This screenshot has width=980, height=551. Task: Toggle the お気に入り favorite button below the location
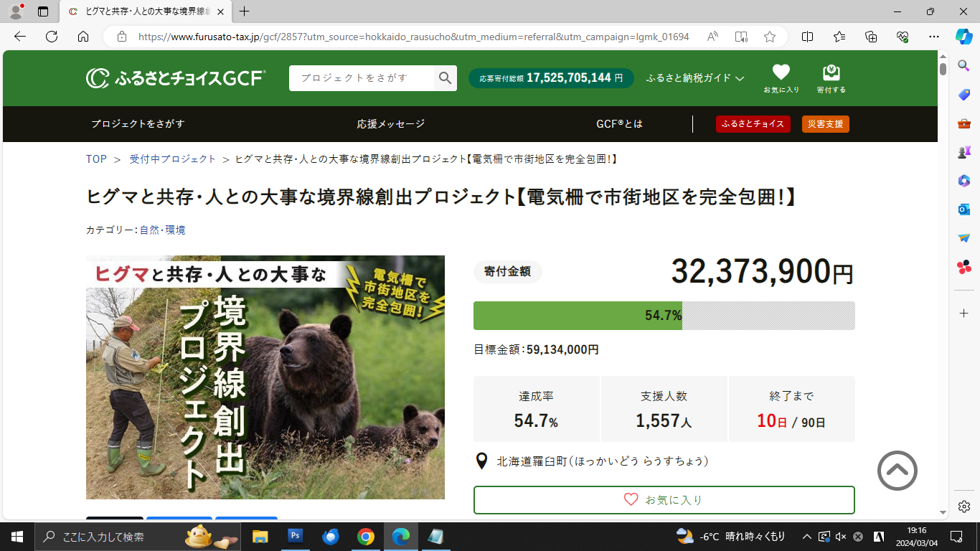pyautogui.click(x=664, y=500)
